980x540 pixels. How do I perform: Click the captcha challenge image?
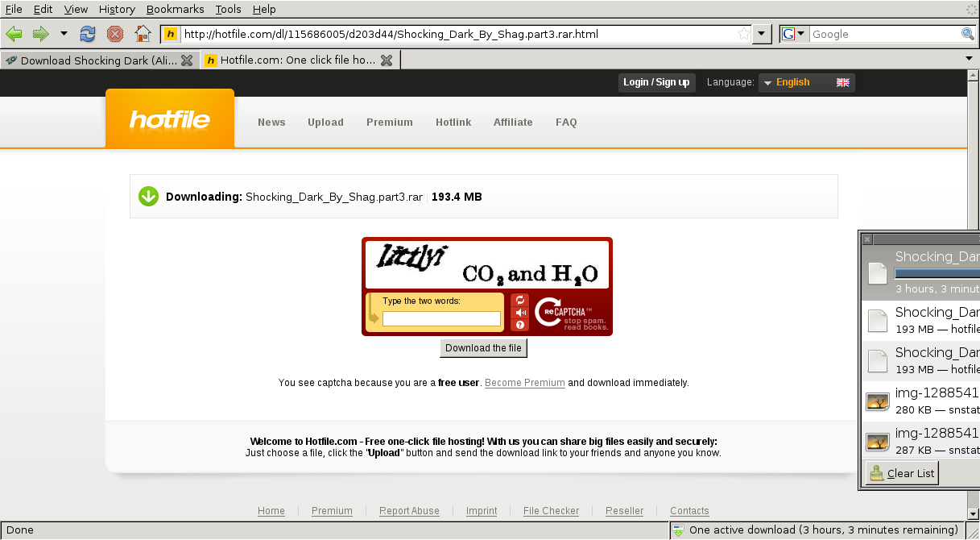click(x=487, y=265)
